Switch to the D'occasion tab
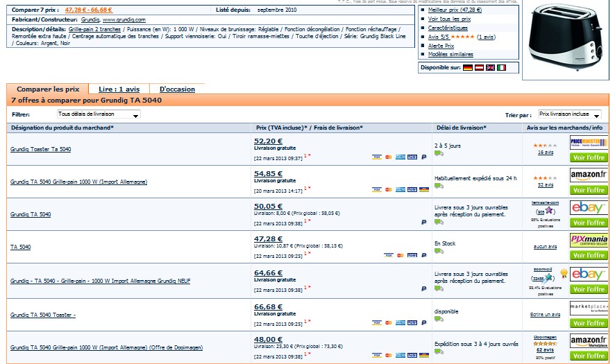The width and height of the screenshot is (615, 364). [177, 89]
